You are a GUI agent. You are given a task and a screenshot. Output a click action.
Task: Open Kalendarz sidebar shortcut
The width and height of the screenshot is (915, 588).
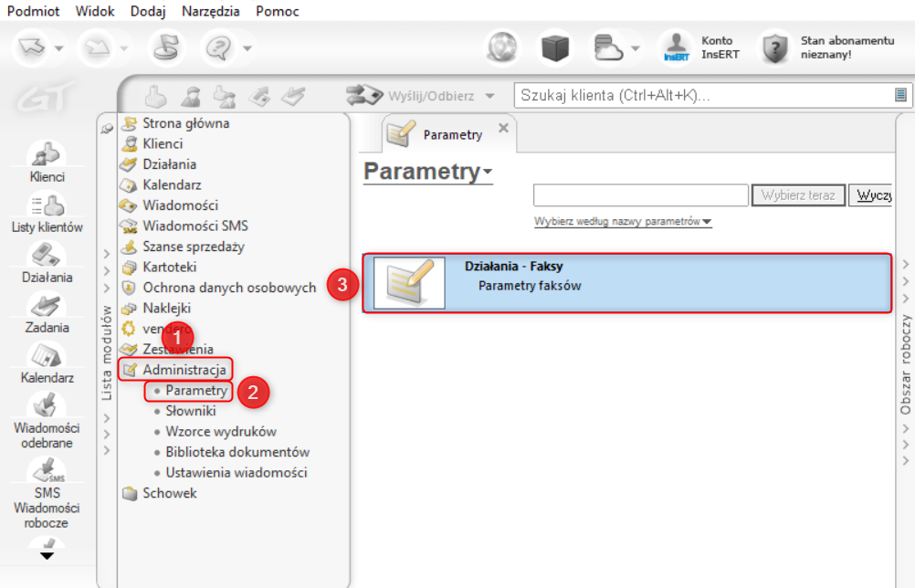pos(47,363)
